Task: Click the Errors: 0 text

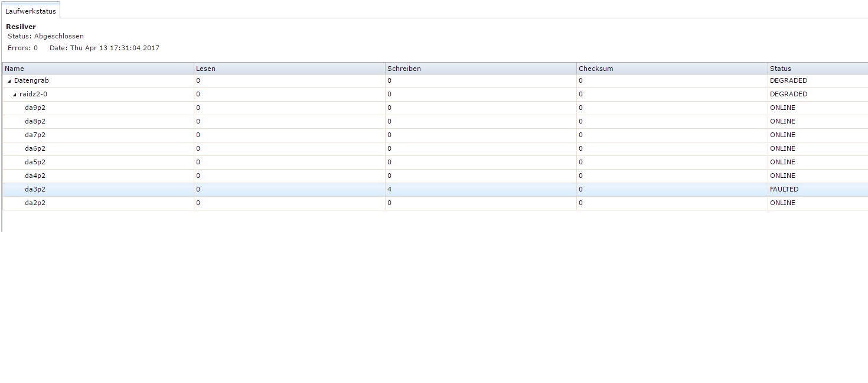Action: pyautogui.click(x=22, y=48)
